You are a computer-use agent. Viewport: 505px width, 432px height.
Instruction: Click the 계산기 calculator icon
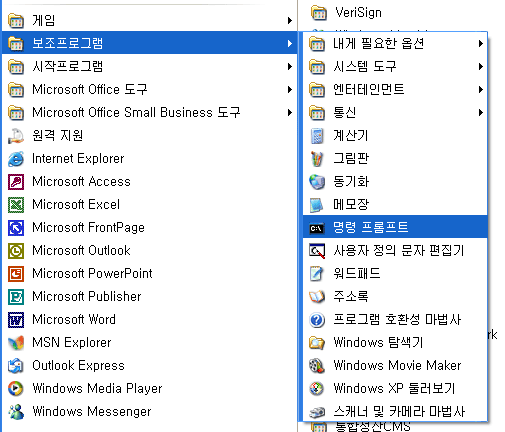[x=317, y=136]
